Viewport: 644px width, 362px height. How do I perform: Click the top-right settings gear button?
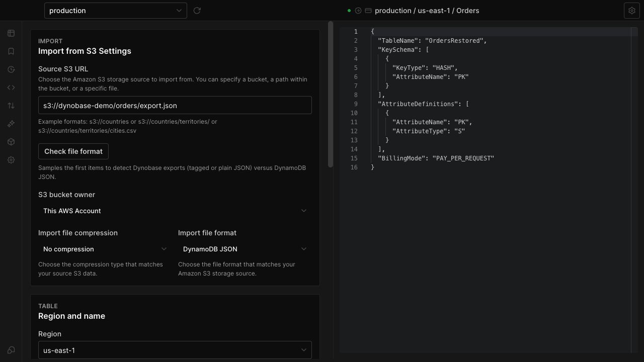tap(632, 11)
